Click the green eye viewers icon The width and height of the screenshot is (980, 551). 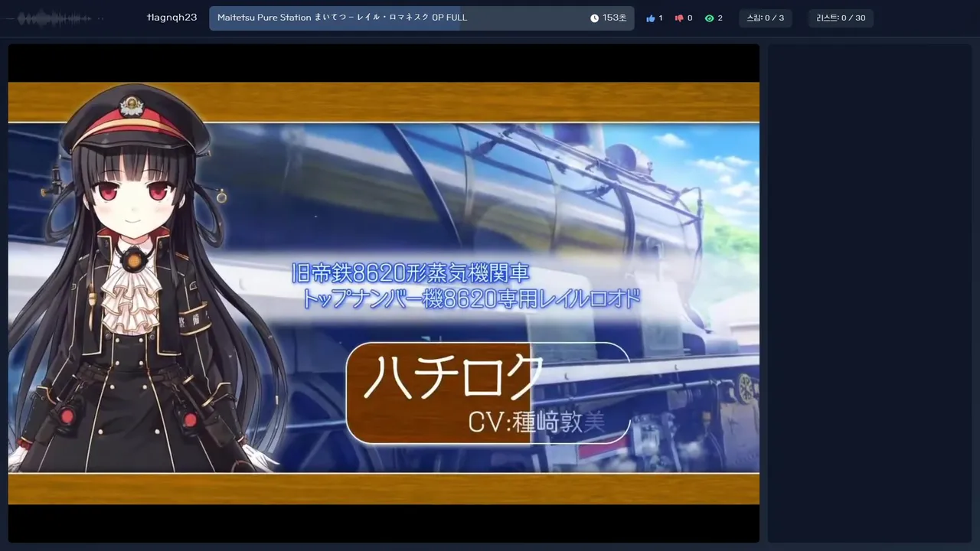(709, 18)
